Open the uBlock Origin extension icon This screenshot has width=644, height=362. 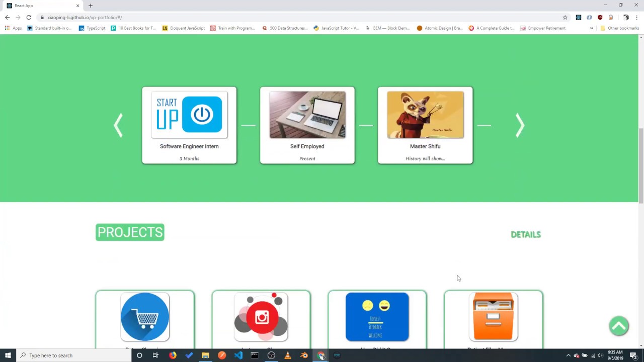(600, 17)
